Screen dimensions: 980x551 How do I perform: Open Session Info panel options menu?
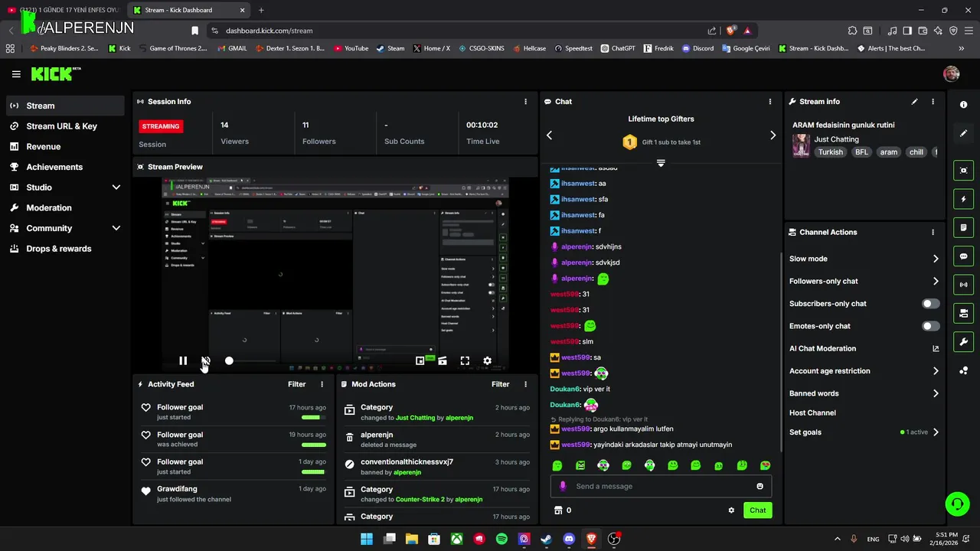click(x=525, y=101)
